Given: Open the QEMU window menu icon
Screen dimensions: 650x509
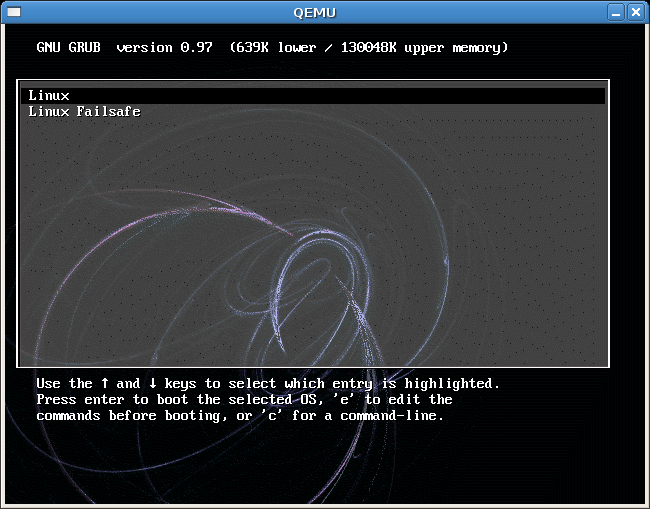Looking at the screenshot, I should (14, 12).
